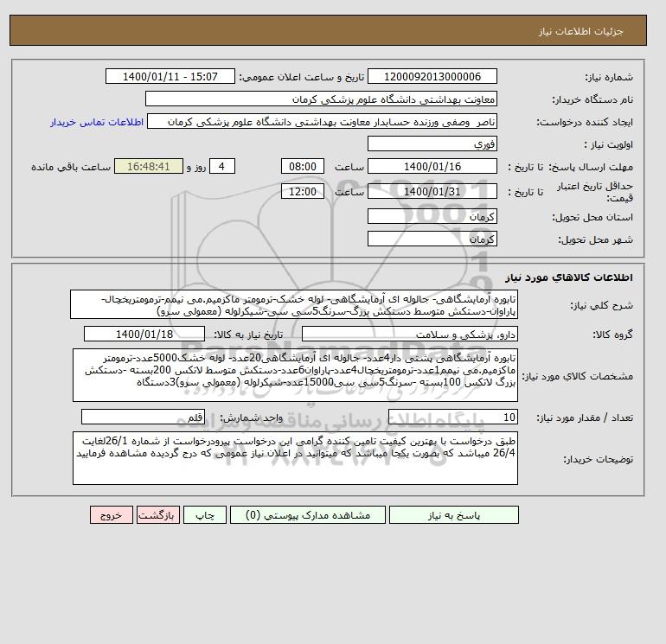Click response deadline time 08:00
Viewport: 666px width, 644px height.
(x=303, y=167)
